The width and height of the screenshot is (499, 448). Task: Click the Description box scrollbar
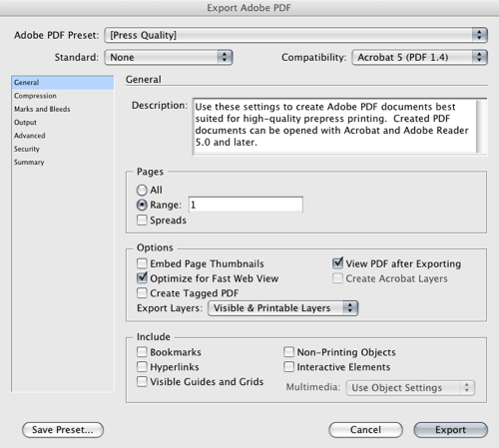pos(481,127)
